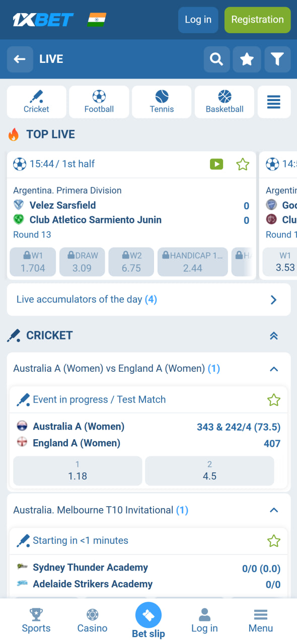Favorite the Australia A Women test match
297x644 pixels.
pos(273,400)
